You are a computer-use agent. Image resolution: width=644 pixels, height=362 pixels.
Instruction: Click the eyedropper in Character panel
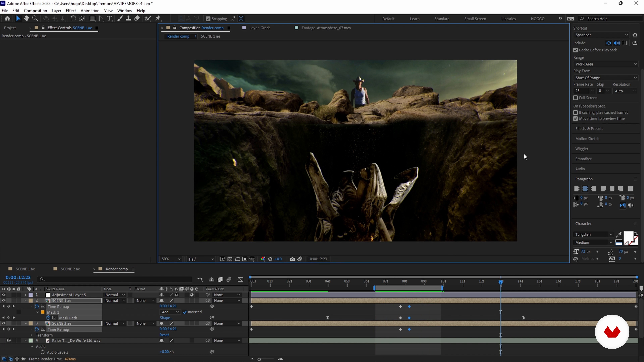(x=619, y=235)
